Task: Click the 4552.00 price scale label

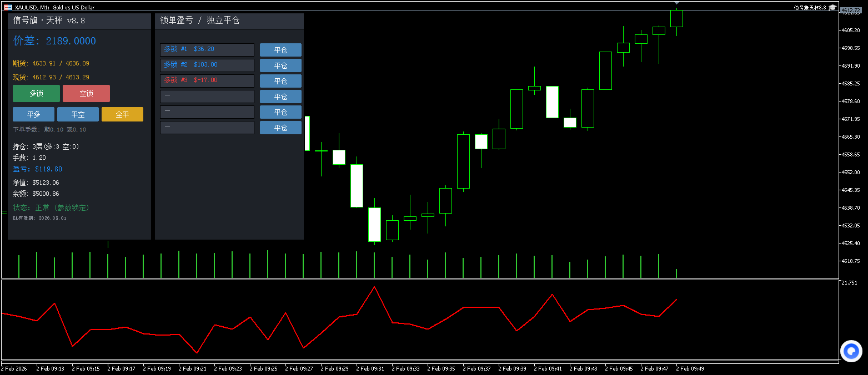Action: 851,172
